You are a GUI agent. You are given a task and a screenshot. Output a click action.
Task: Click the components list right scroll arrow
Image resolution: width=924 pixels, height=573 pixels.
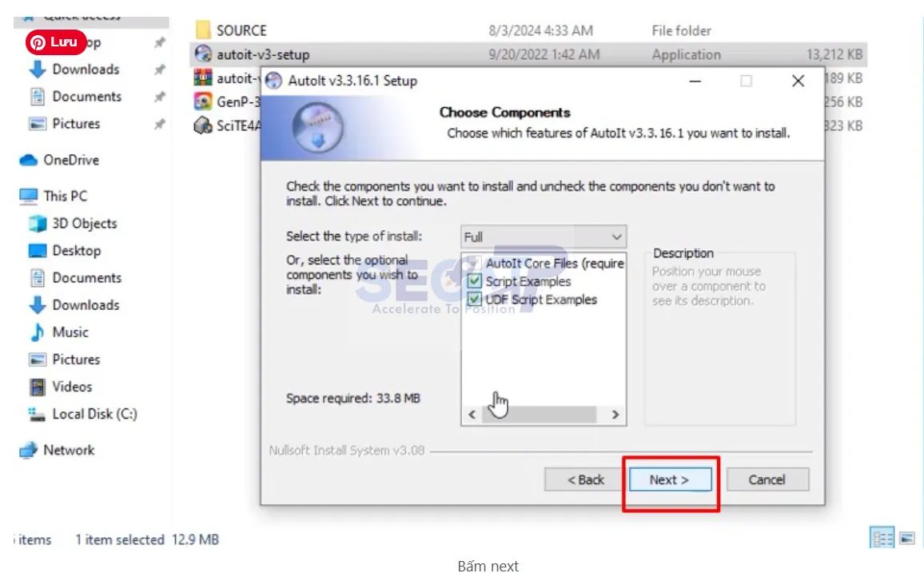(615, 415)
